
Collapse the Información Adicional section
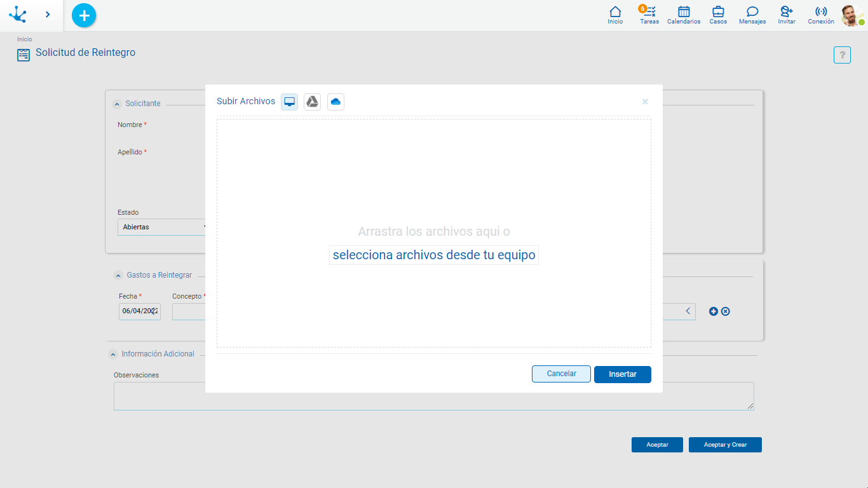click(x=113, y=355)
